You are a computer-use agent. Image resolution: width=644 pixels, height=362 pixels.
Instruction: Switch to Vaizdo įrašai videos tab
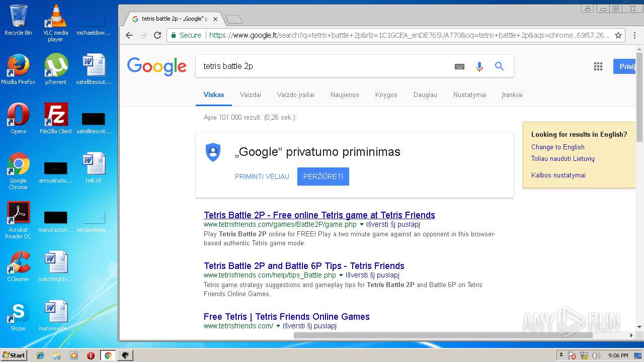pos(296,95)
